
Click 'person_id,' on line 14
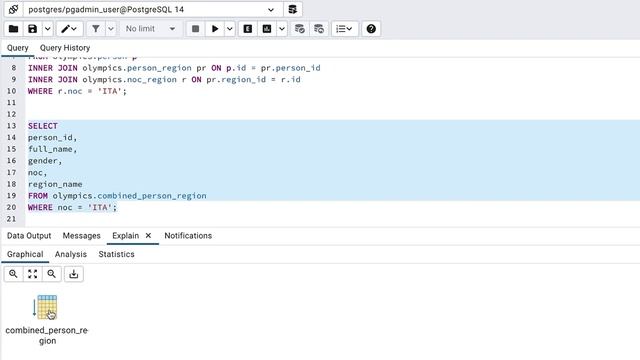(52, 138)
